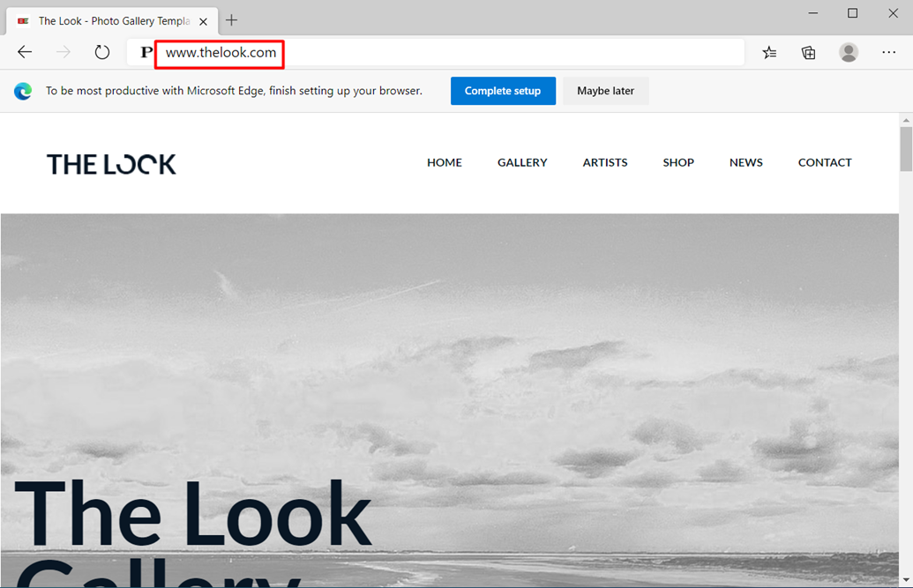Click THE LOOK site logo
The height and width of the screenshot is (588, 913).
tap(111, 164)
